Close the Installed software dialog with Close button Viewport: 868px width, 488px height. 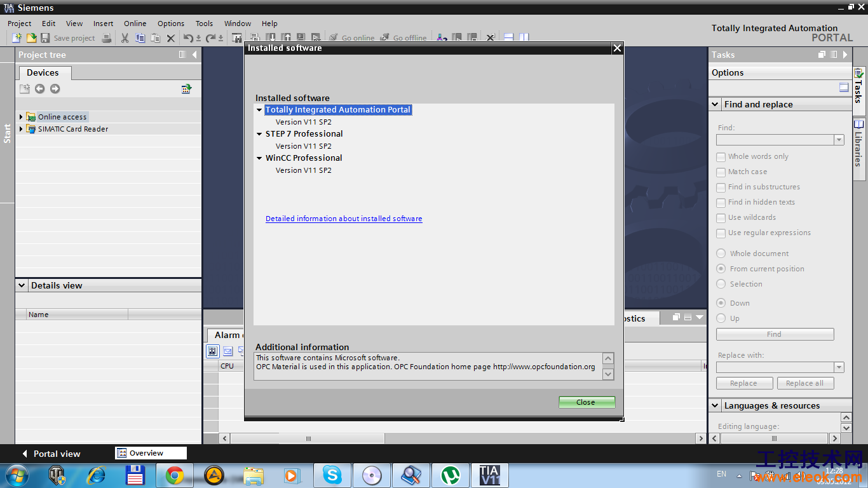tap(587, 402)
